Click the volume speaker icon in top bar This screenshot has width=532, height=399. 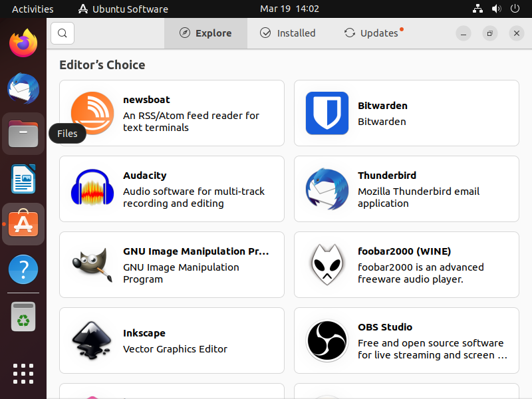496,9
